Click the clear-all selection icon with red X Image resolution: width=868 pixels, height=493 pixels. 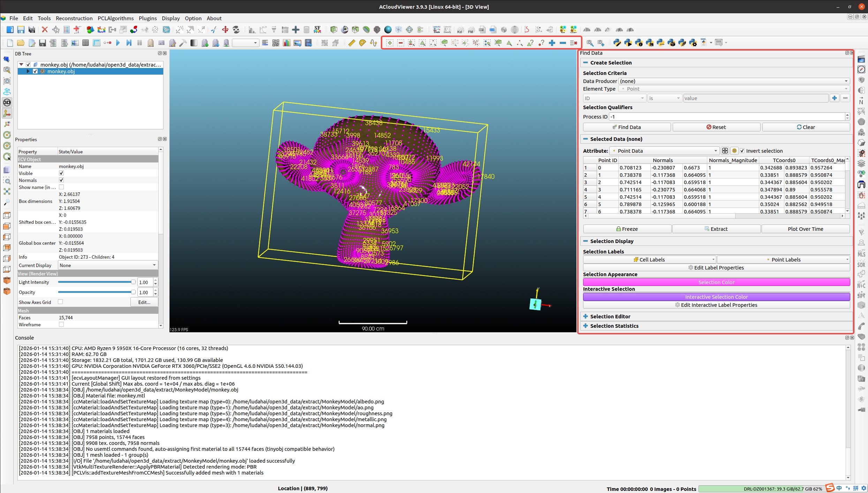coord(573,43)
